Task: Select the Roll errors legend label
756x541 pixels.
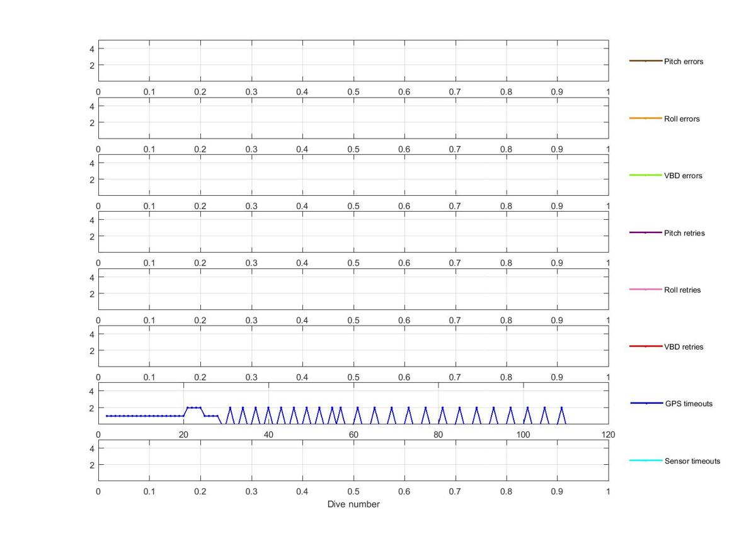Action: click(682, 119)
